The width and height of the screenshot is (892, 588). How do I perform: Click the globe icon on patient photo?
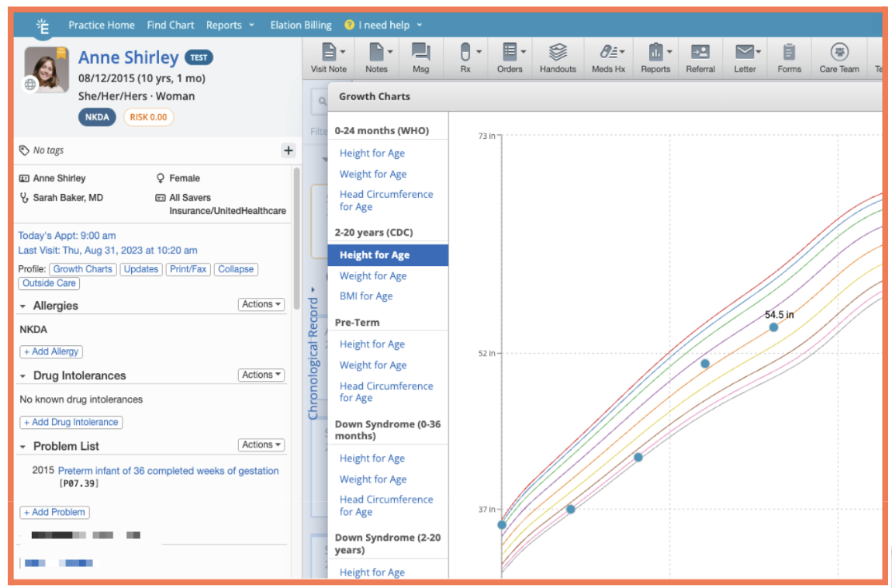coord(31,85)
